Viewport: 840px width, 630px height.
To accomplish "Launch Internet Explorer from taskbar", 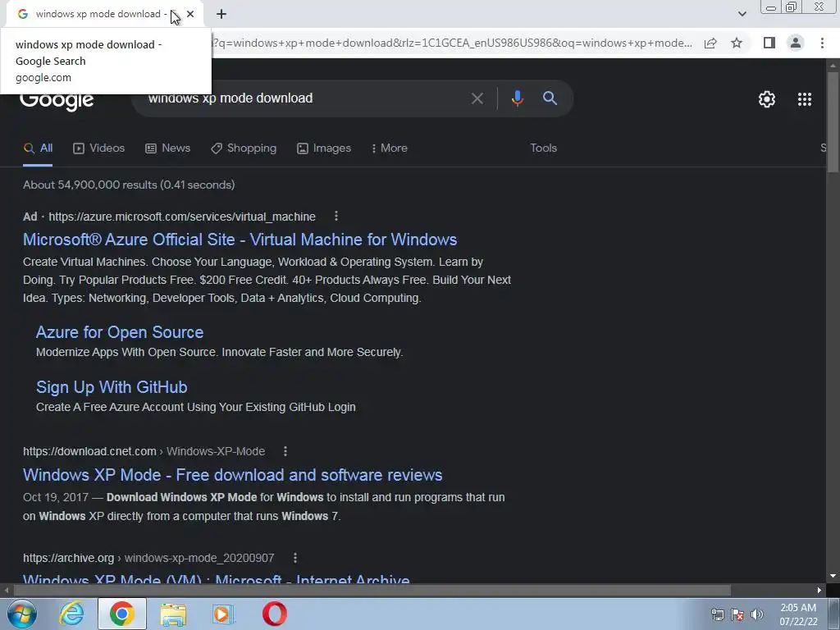I will 71,614.
